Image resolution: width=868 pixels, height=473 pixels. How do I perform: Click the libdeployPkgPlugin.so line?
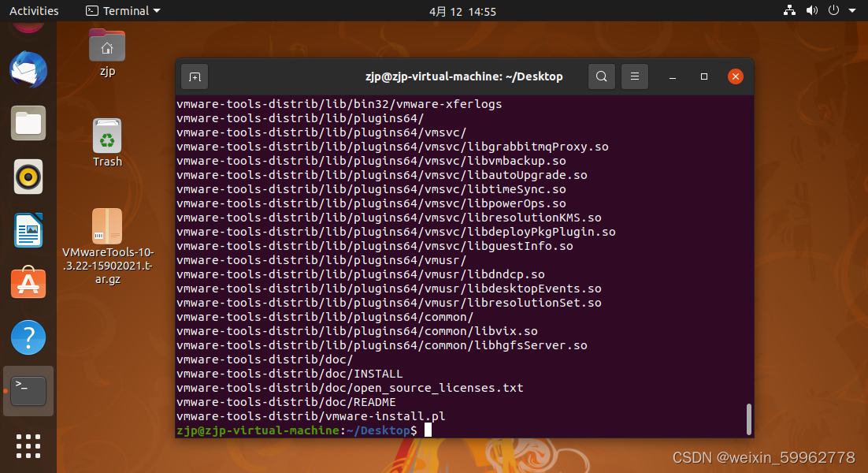396,232
